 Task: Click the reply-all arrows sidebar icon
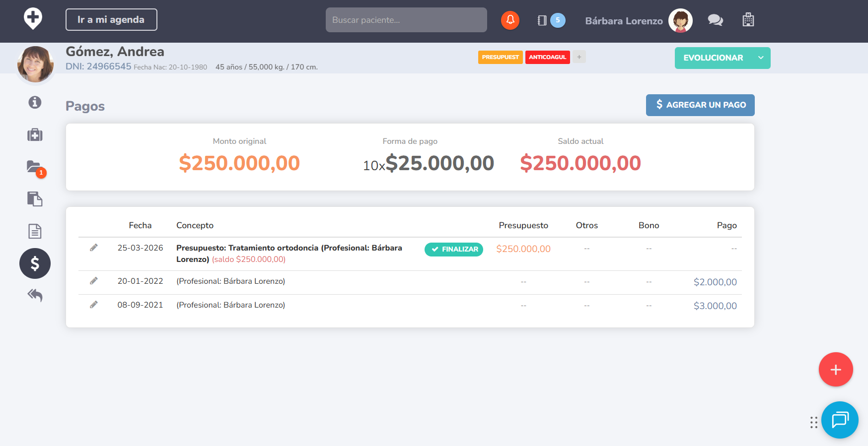coord(35,295)
